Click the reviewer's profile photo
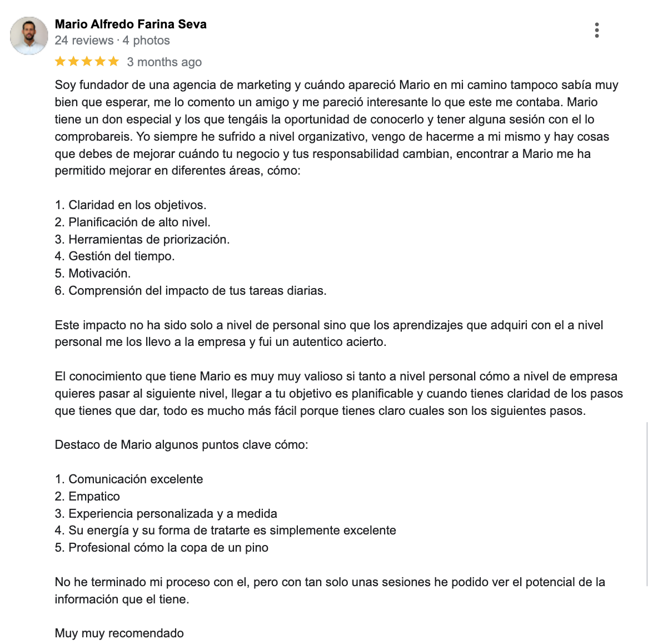This screenshot has width=648, height=644. coord(29,36)
